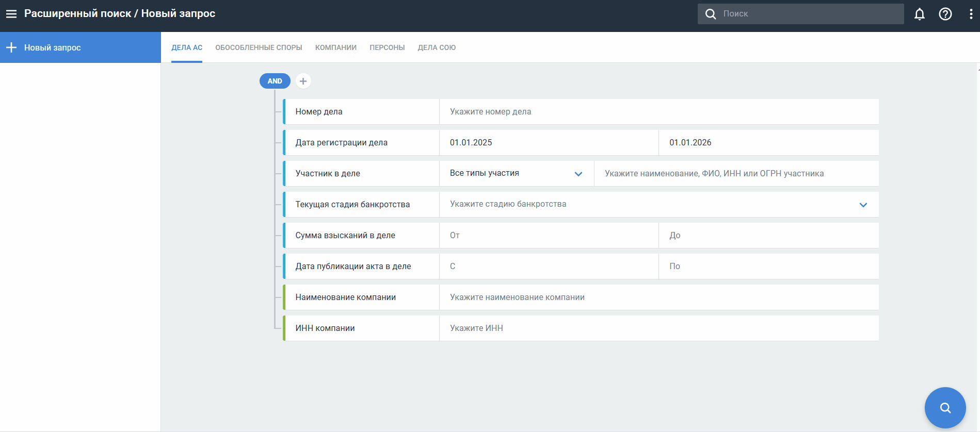980x432 pixels.
Task: Click the end date field 01.01.2026
Action: coord(768,143)
